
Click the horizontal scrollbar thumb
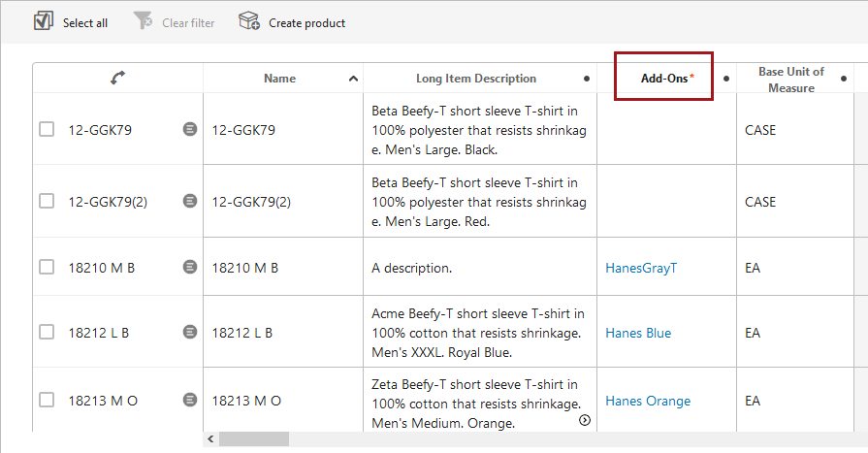click(254, 439)
